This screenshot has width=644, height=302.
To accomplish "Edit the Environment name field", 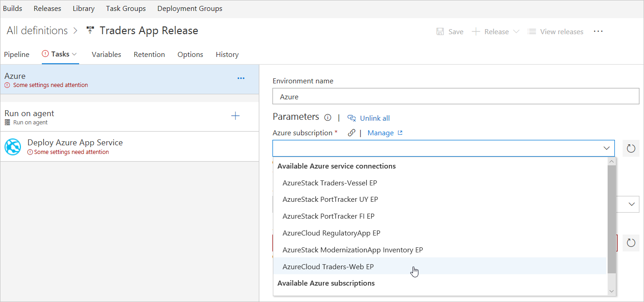I will click(x=456, y=97).
